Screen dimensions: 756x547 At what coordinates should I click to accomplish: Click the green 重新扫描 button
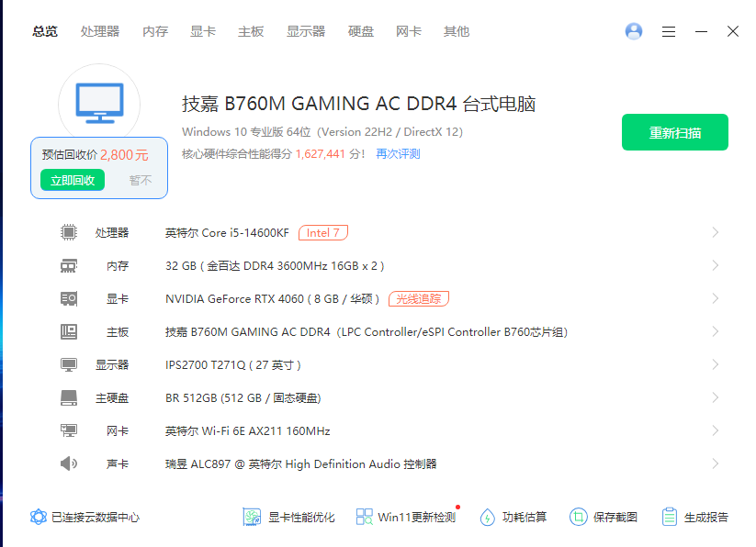point(674,132)
